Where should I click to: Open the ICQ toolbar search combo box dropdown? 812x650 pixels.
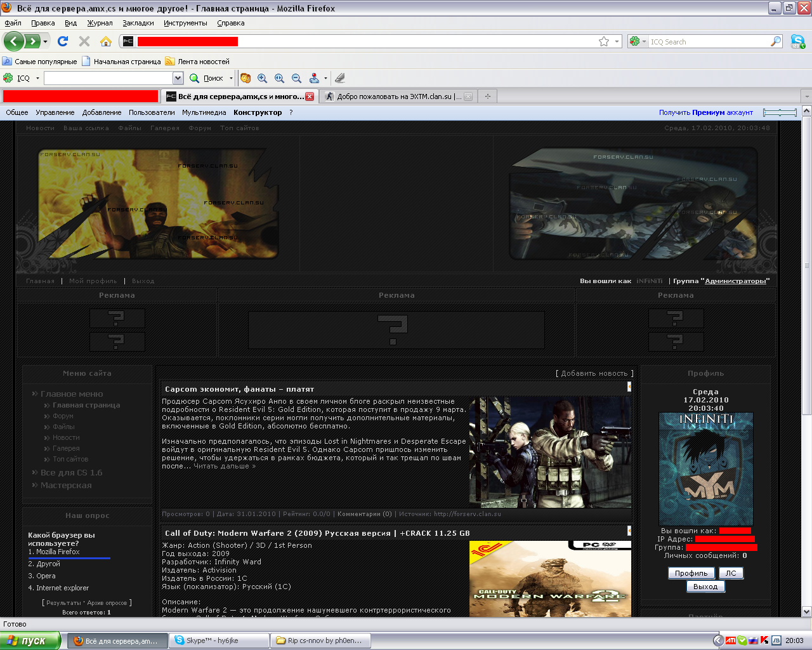click(x=178, y=78)
